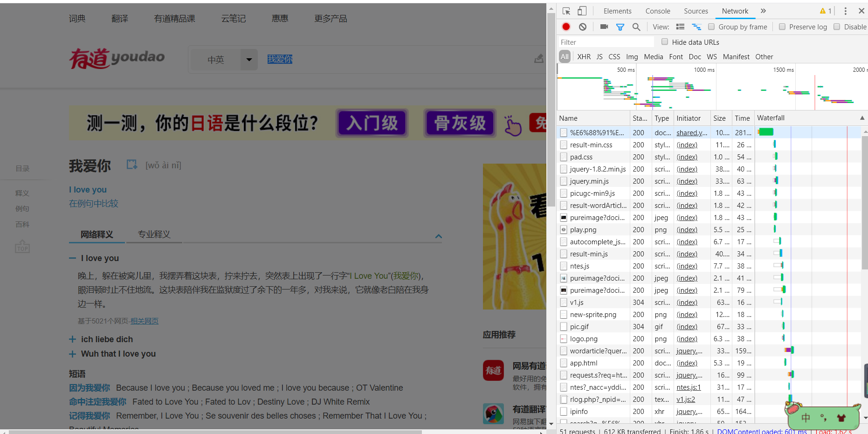Select the waterfall overview view icon
This screenshot has height=434, width=868.
click(696, 27)
